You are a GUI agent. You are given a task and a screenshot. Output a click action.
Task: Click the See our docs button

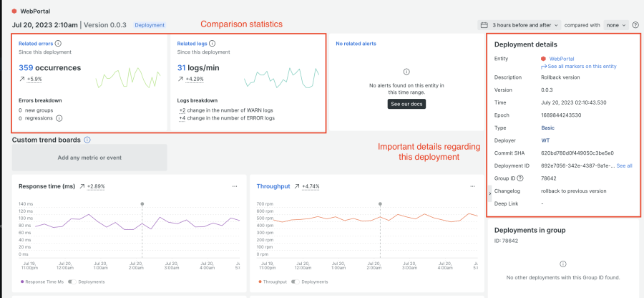(x=406, y=104)
